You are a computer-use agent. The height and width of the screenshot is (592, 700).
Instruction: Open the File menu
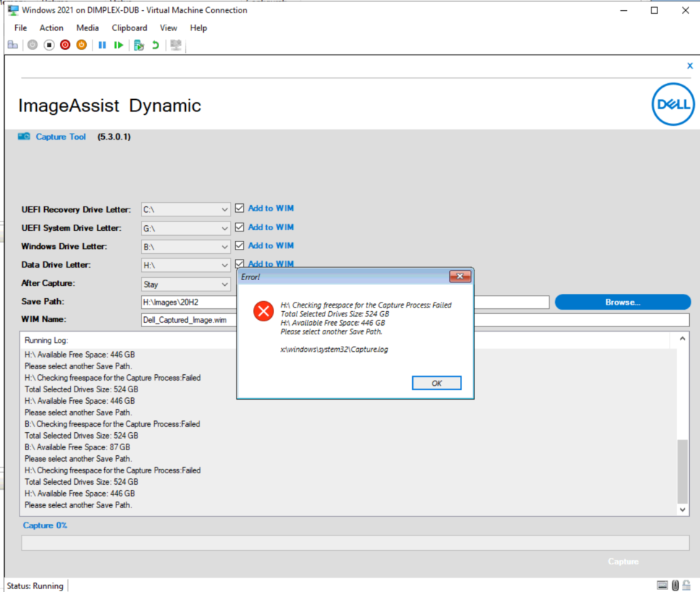click(20, 28)
